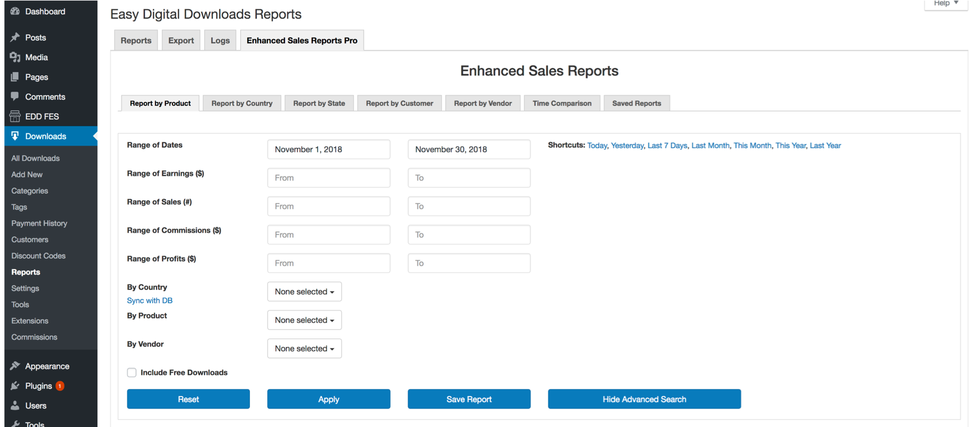This screenshot has width=980, height=427.
Task: Open Saved Reports tab
Action: click(x=637, y=103)
